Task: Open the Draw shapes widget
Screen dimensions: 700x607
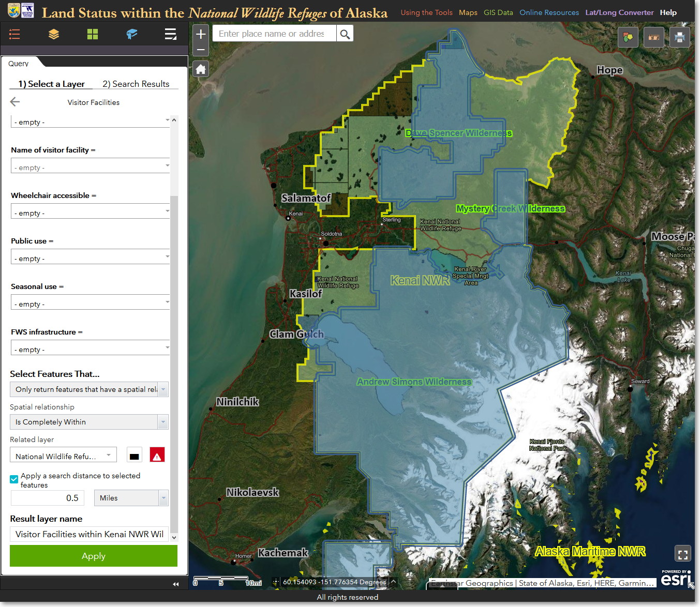Action: click(628, 37)
